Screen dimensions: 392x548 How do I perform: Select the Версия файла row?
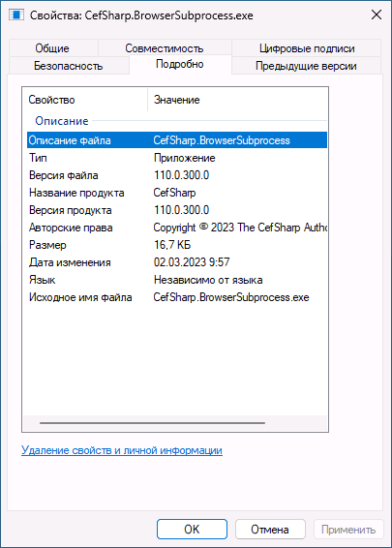177,175
